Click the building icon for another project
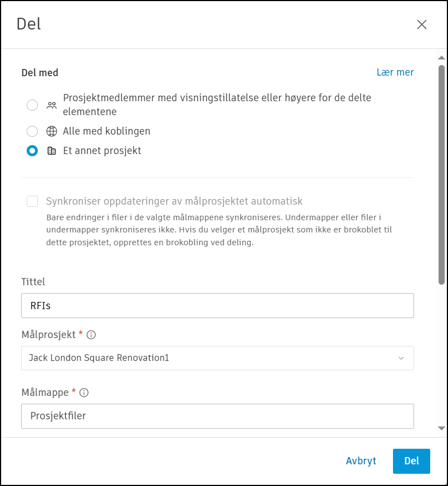This screenshot has height=486, width=448. click(x=52, y=151)
